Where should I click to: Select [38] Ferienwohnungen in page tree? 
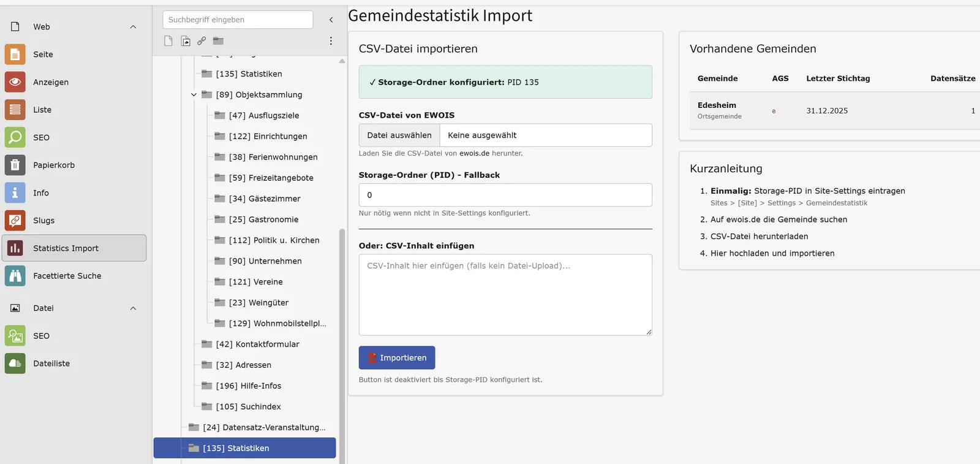click(273, 157)
